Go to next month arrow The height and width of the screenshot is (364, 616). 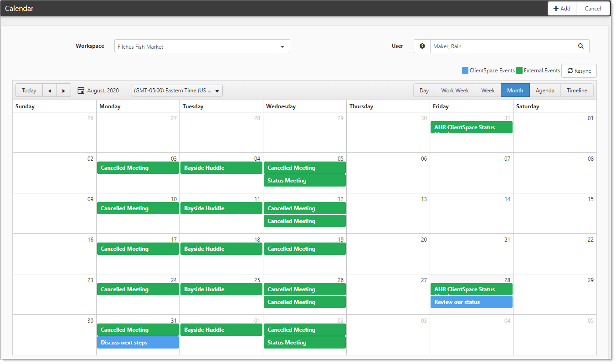(x=64, y=91)
